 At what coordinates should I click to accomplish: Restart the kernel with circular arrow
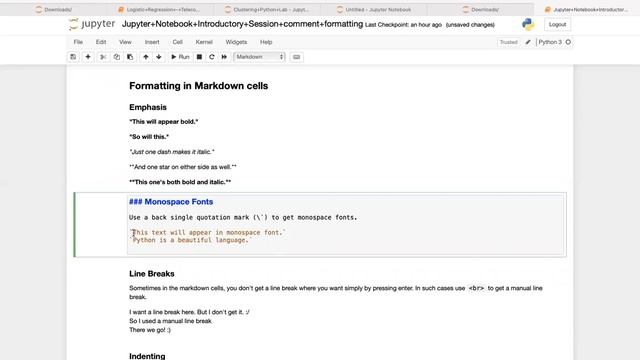tap(212, 57)
